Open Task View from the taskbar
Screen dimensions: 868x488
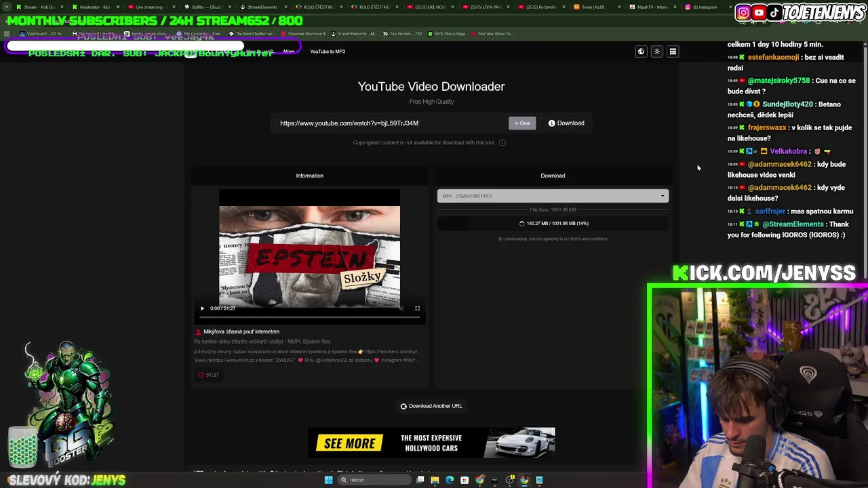click(x=420, y=480)
